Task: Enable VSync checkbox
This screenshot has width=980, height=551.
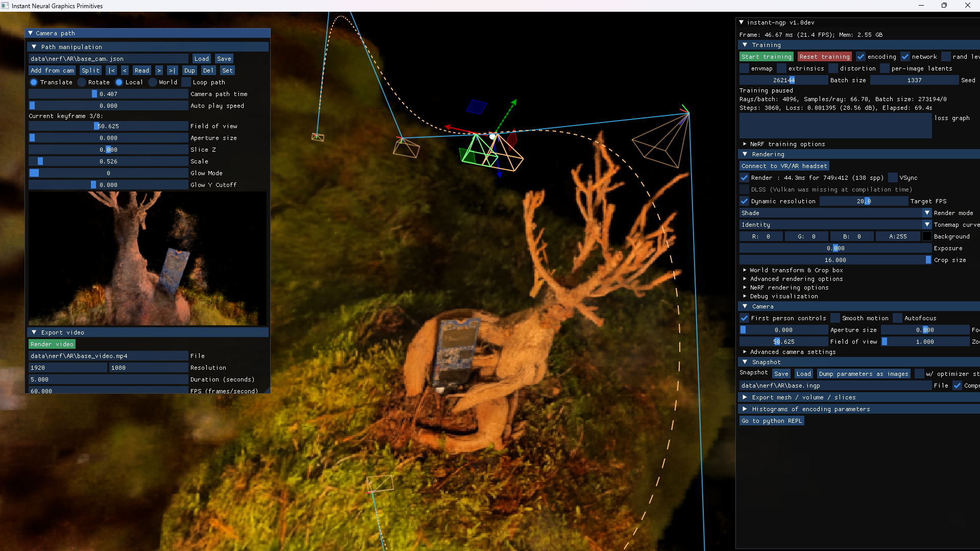Action: pos(893,178)
